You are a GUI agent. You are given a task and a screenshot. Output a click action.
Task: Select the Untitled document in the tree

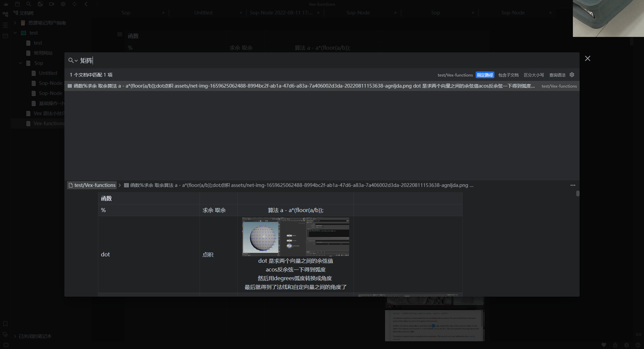point(48,73)
